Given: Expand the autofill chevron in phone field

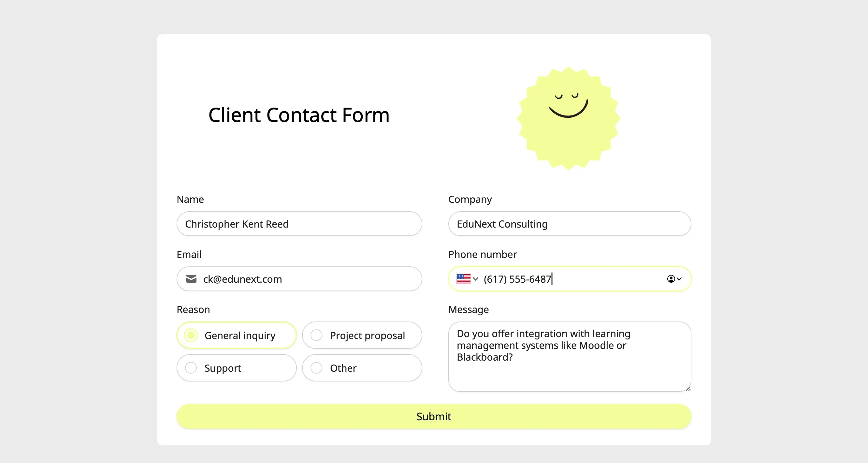Looking at the screenshot, I should (x=679, y=279).
